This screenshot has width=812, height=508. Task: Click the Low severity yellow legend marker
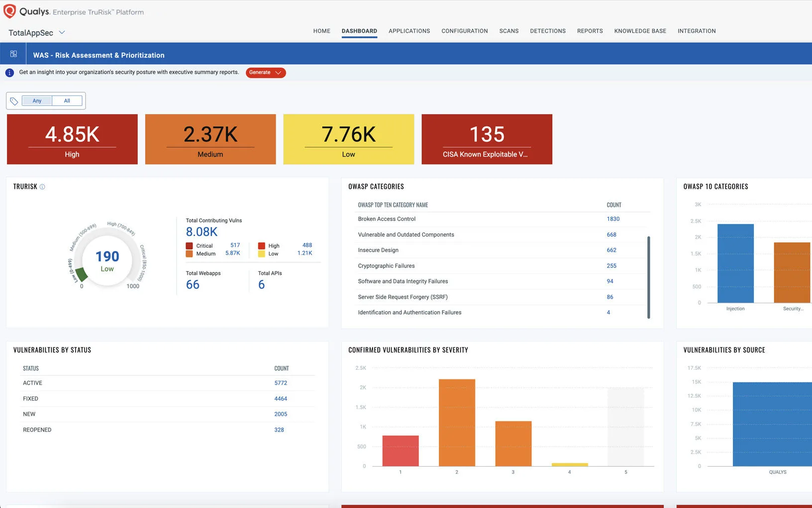pyautogui.click(x=261, y=254)
